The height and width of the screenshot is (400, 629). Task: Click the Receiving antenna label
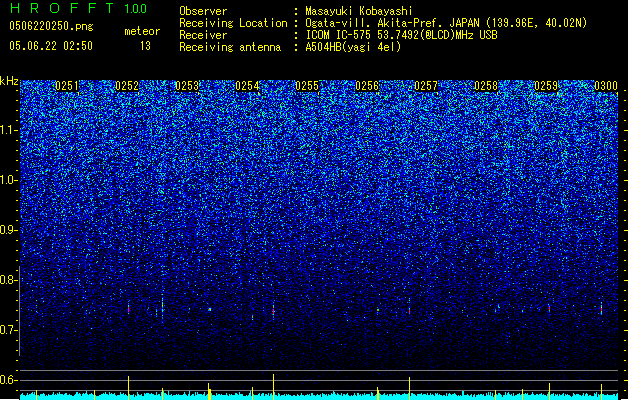click(230, 47)
